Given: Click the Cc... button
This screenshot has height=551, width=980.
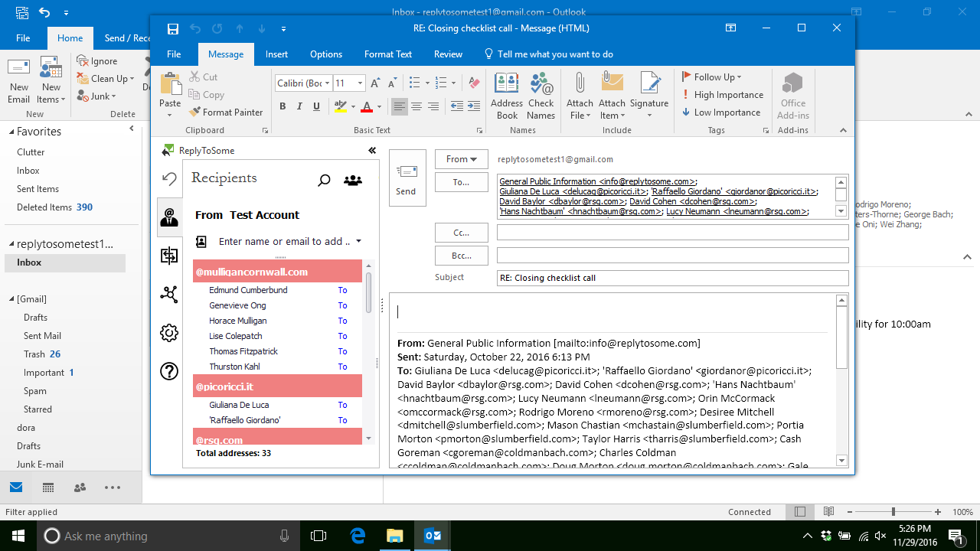Looking at the screenshot, I should point(462,233).
